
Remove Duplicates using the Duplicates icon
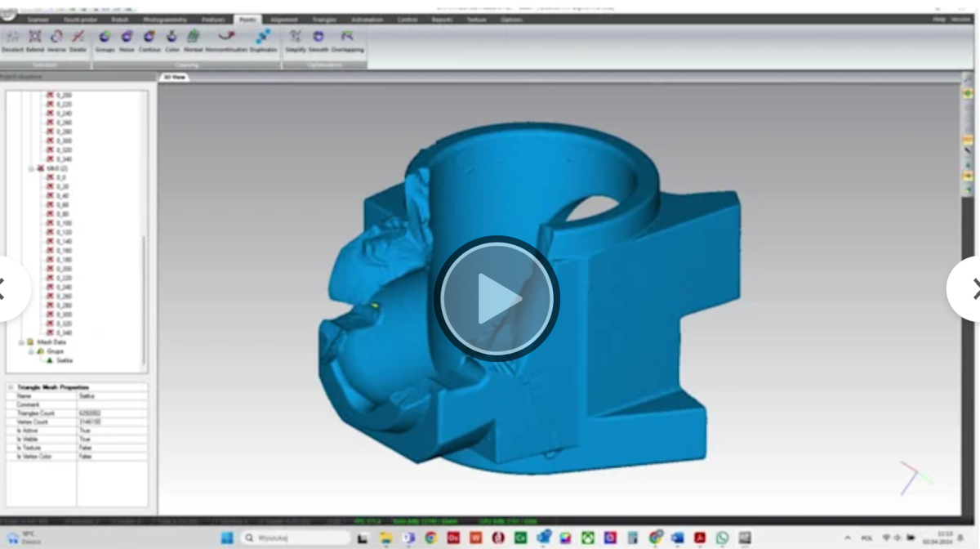click(x=263, y=36)
